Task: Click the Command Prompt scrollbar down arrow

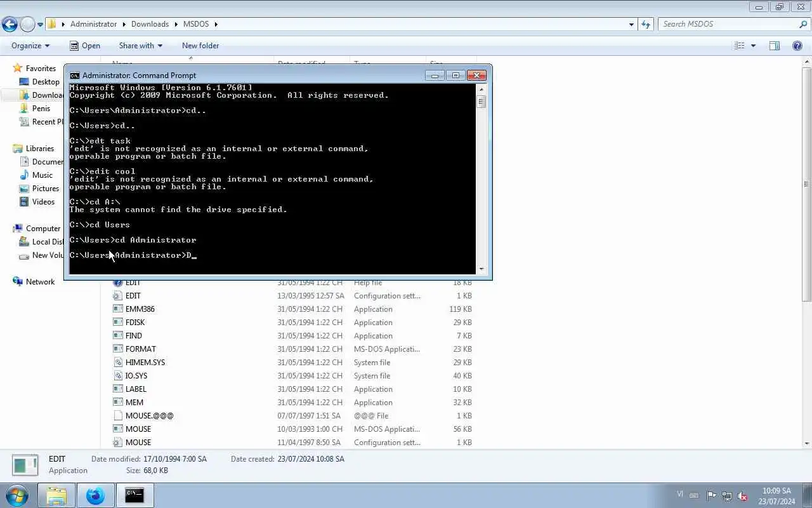Action: point(481,269)
